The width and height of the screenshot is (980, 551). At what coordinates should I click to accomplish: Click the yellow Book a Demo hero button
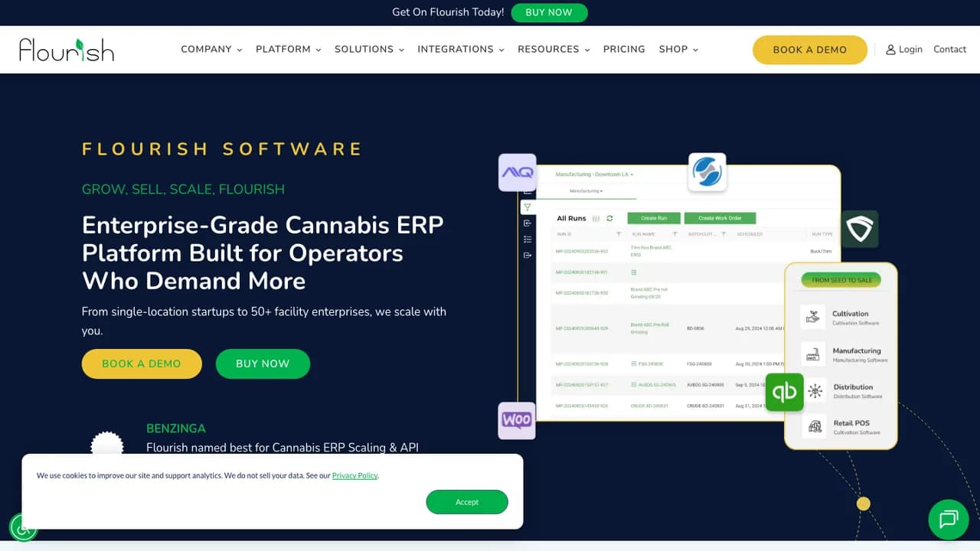coord(142,364)
